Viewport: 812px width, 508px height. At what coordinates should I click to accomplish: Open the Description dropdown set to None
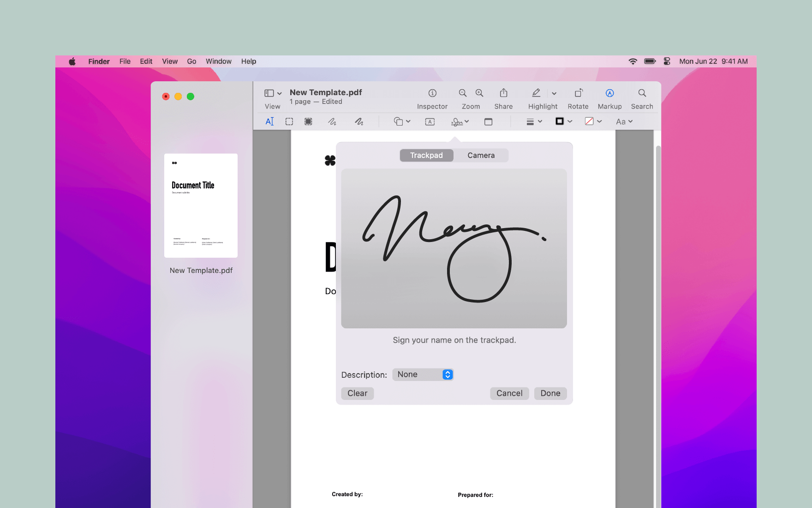(423, 374)
